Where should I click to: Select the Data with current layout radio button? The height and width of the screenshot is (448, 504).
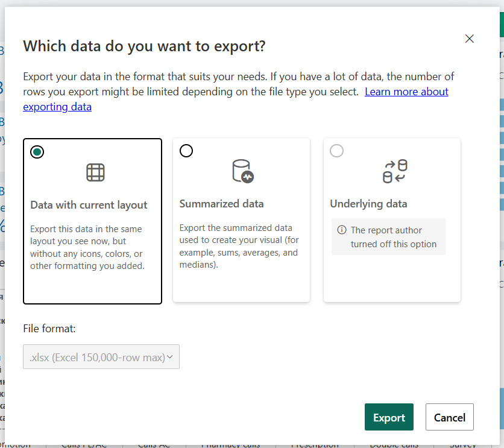tap(37, 152)
